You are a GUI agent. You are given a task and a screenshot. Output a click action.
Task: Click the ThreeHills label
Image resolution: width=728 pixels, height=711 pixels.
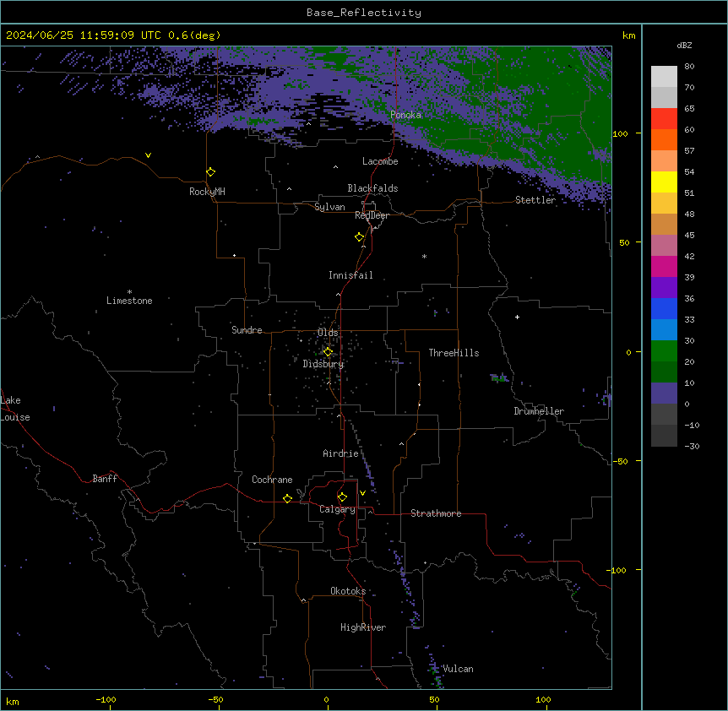(x=454, y=353)
